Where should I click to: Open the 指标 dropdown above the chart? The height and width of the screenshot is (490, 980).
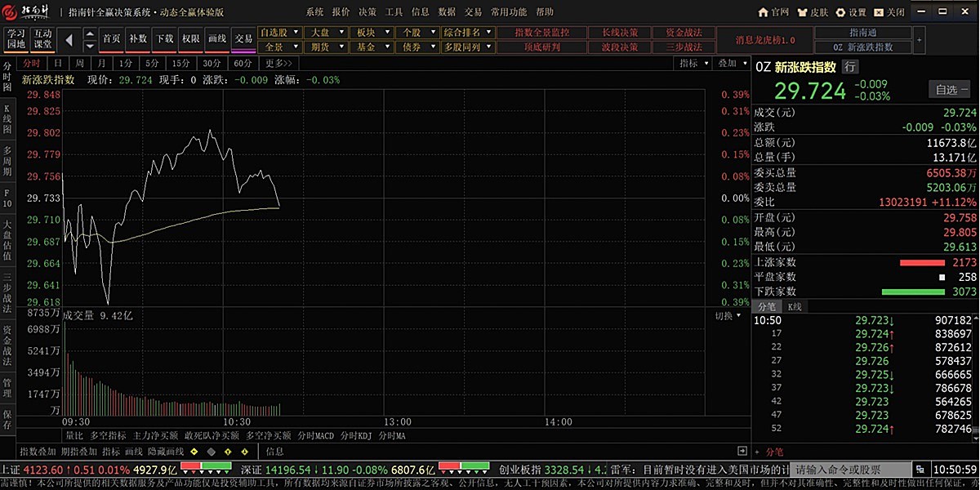[x=693, y=64]
